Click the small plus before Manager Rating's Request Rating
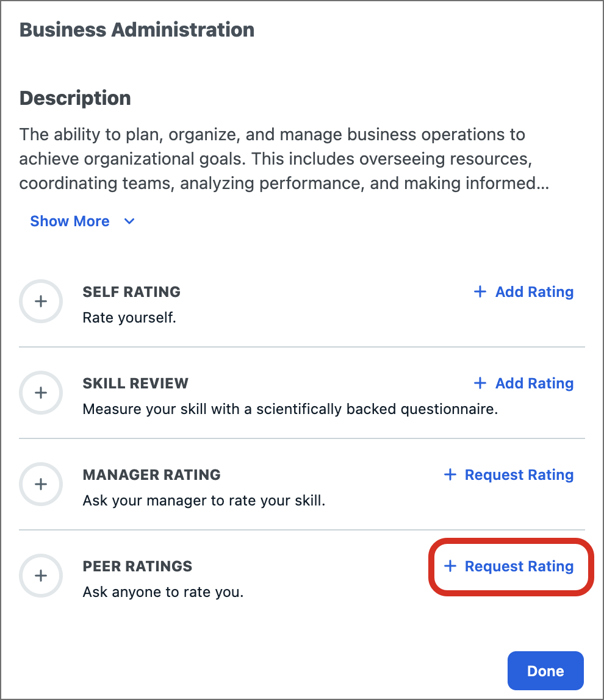604x700 pixels. point(450,475)
